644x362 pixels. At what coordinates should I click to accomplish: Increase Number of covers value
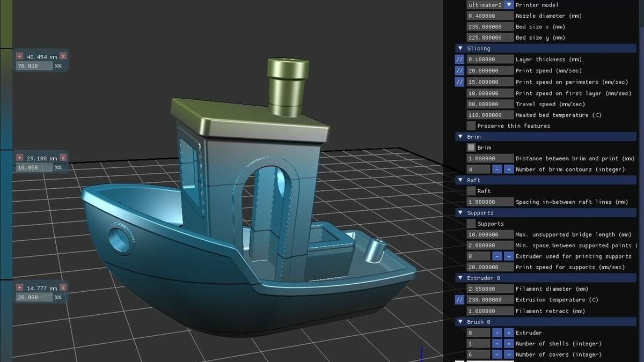508,354
